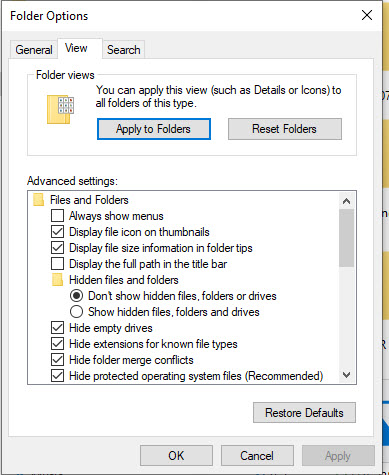Select Show hidden files, folders and drives
The image size is (389, 475).
click(76, 312)
